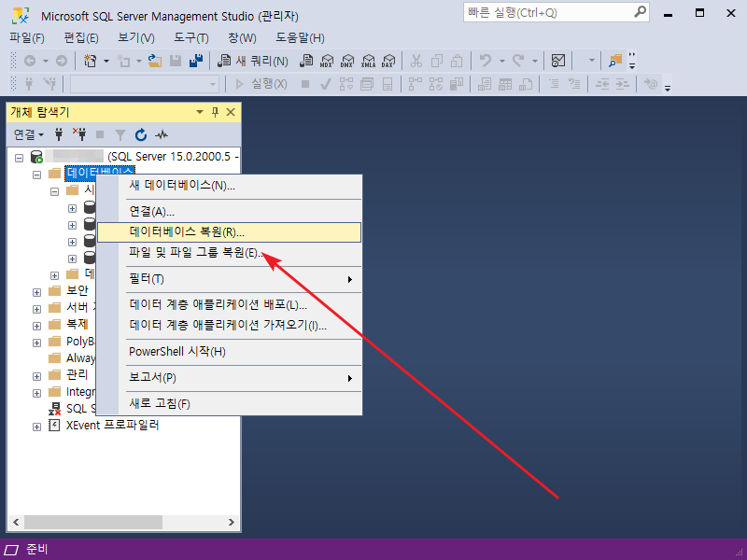Image resolution: width=747 pixels, height=560 pixels.
Task: Click the Results to Grid icon
Action: (505, 84)
